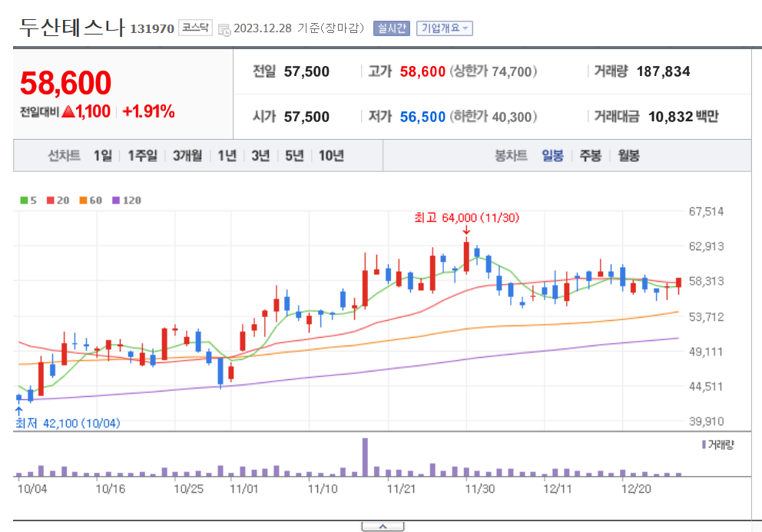Click the current price 58,600

[x=65, y=83]
